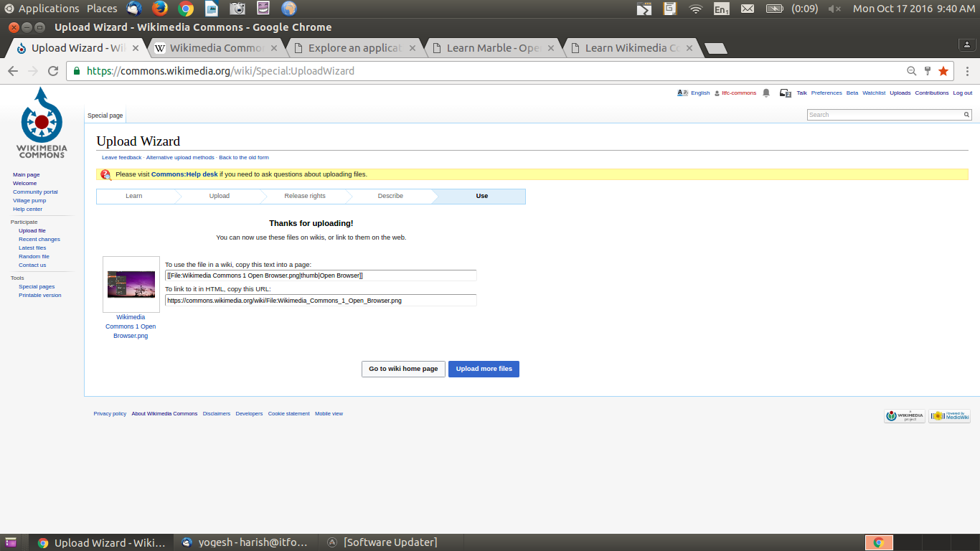This screenshot has width=980, height=551.
Task: Open the notifications bell alerts
Action: (766, 93)
